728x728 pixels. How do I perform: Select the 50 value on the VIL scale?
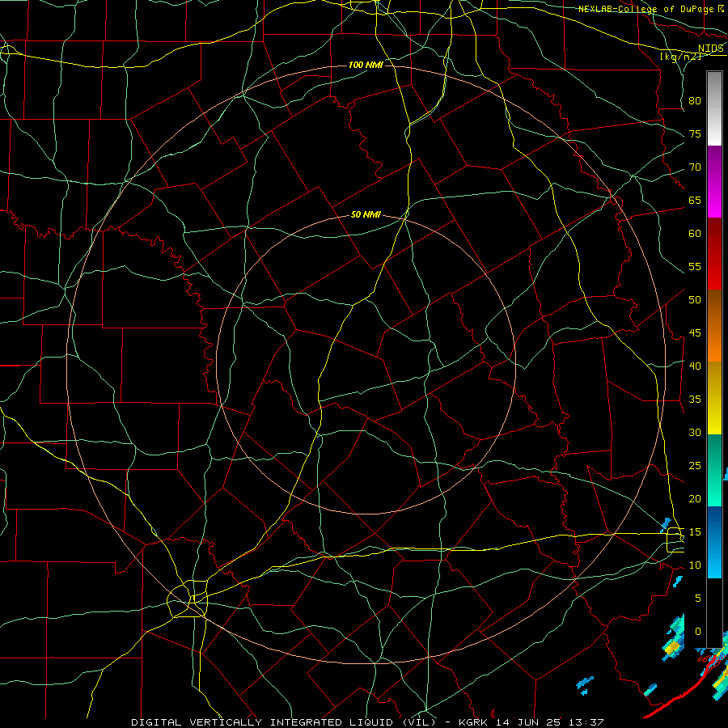click(695, 300)
